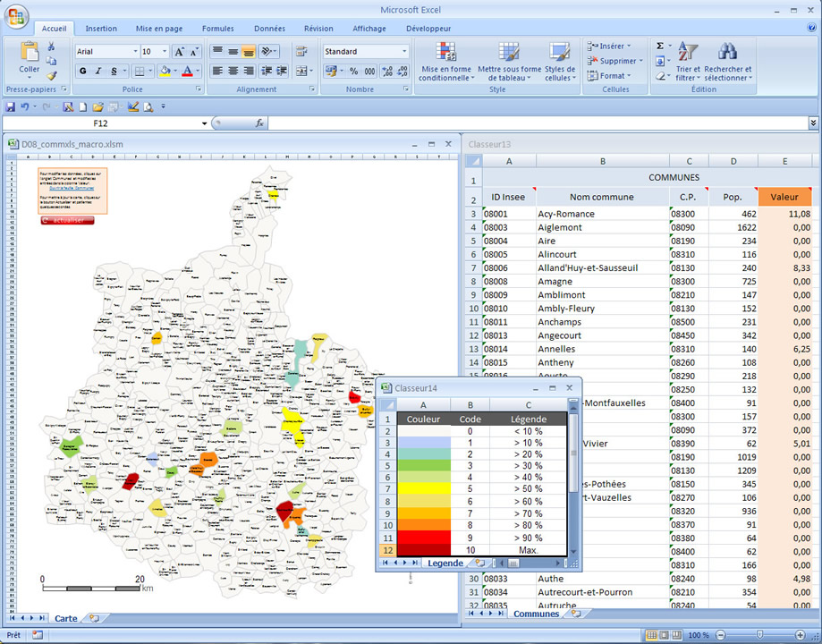Toggle center horizontal alignment
822x644 pixels.
(x=233, y=71)
